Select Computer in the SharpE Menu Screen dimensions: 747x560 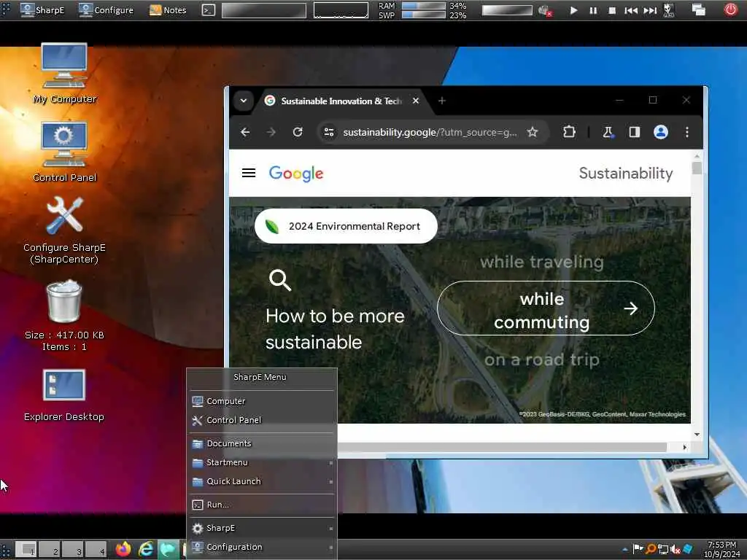coord(262,401)
